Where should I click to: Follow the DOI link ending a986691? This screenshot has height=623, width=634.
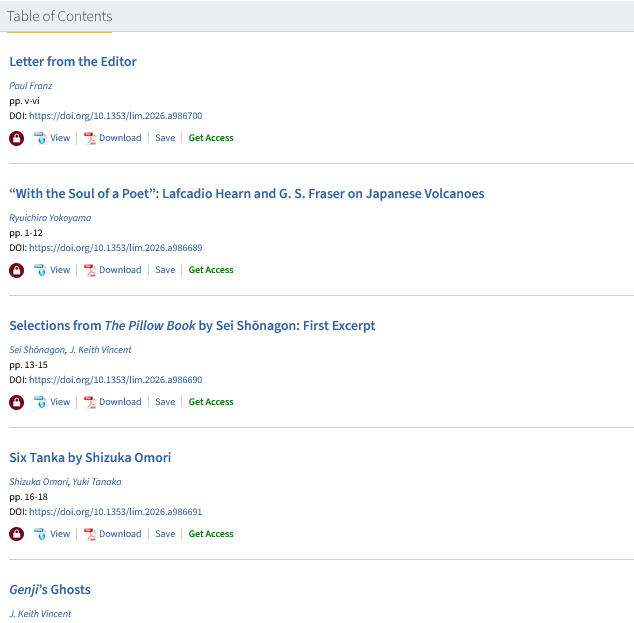[116, 512]
